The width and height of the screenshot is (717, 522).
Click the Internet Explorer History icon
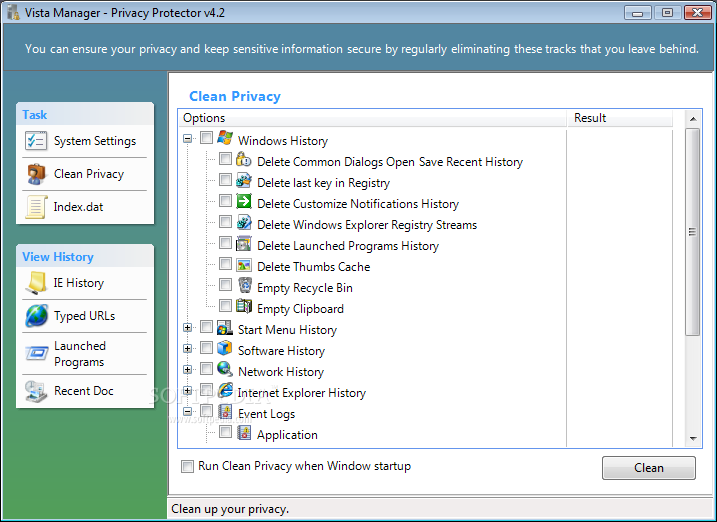pos(225,390)
